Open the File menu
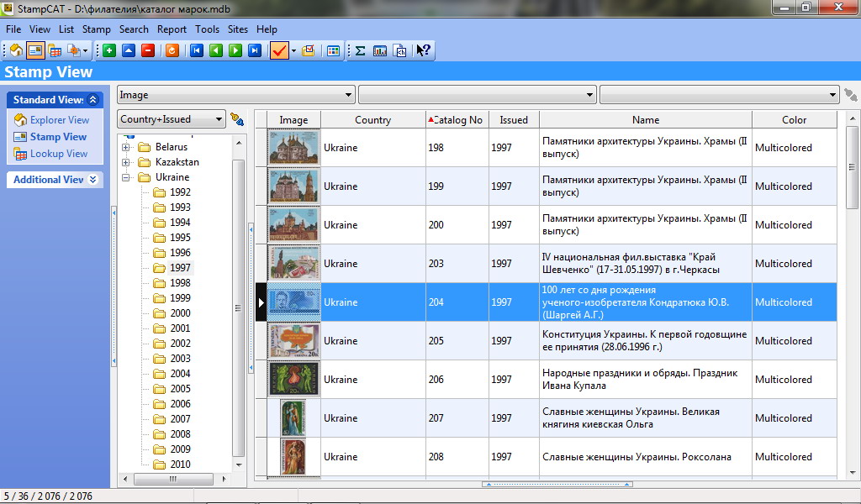Image resolution: width=861 pixels, height=504 pixels. (13, 29)
